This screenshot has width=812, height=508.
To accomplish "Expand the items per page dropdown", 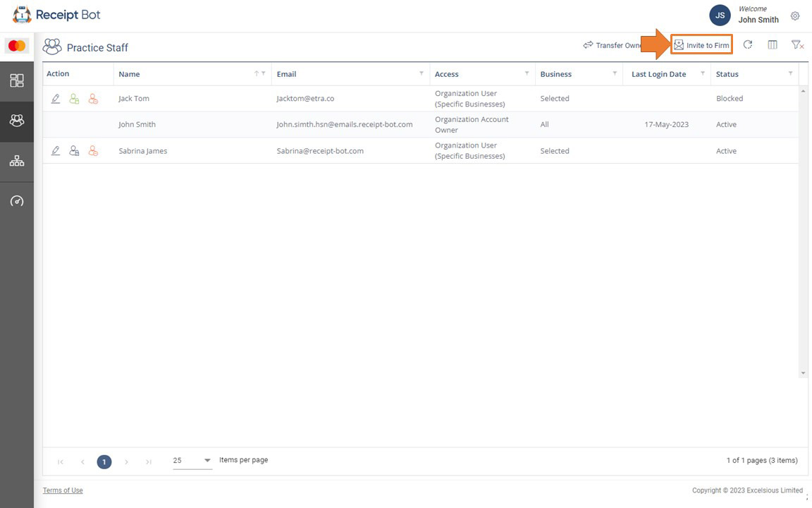I will pyautogui.click(x=207, y=460).
